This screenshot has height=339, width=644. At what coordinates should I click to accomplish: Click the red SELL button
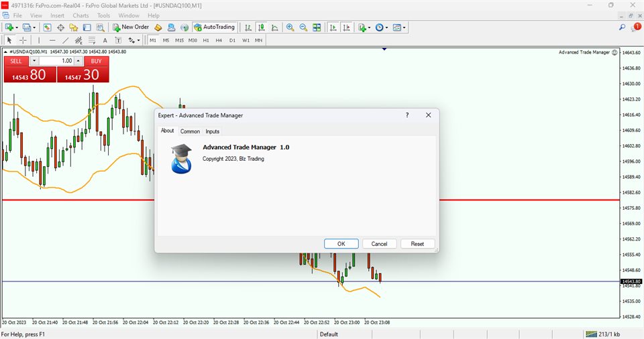click(x=16, y=61)
